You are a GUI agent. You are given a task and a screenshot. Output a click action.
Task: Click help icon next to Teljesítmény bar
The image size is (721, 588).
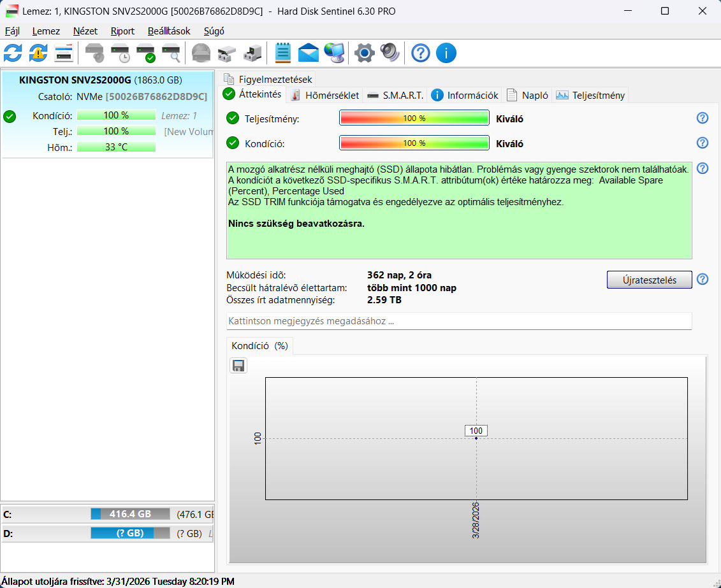coord(702,118)
